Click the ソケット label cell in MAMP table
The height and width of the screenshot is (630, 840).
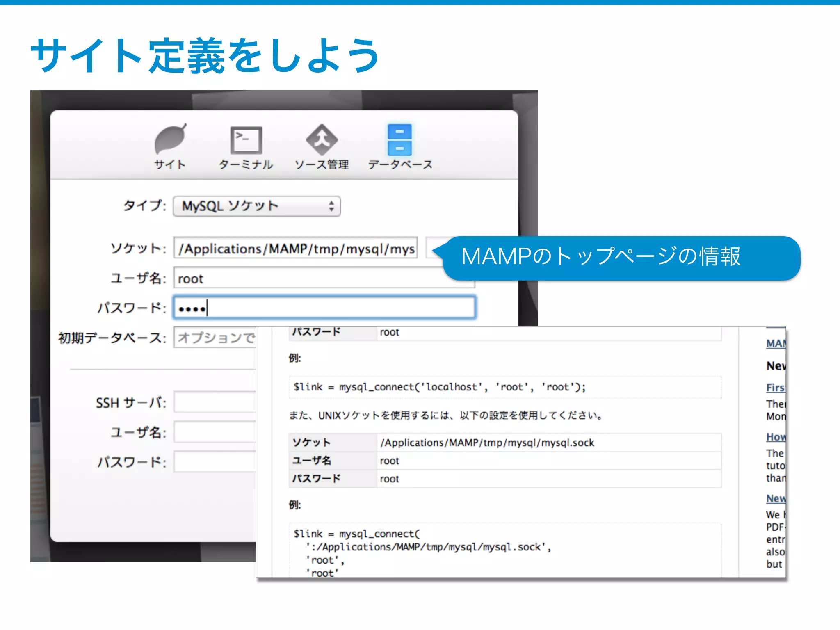(333, 443)
